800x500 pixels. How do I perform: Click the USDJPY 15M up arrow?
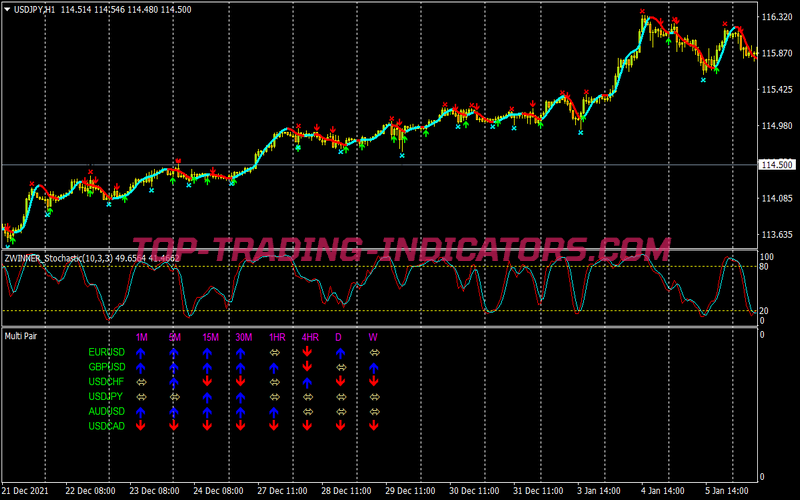(207, 397)
